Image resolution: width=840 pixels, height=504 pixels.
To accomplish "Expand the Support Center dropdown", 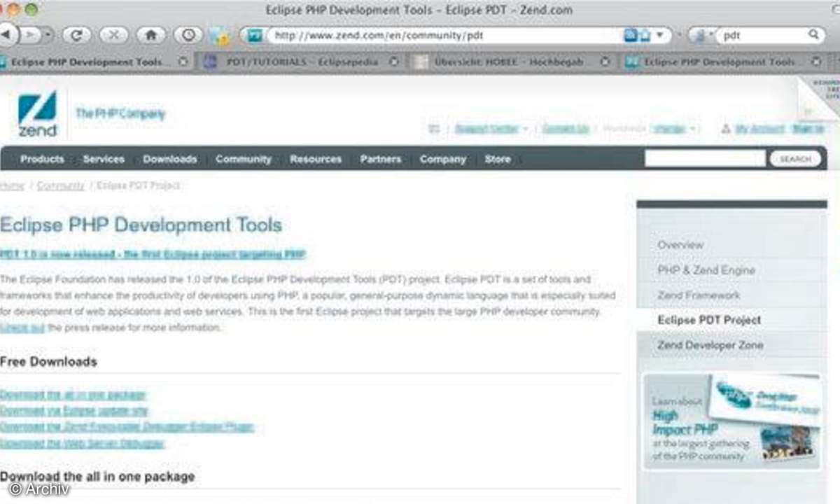I will pyautogui.click(x=525, y=129).
